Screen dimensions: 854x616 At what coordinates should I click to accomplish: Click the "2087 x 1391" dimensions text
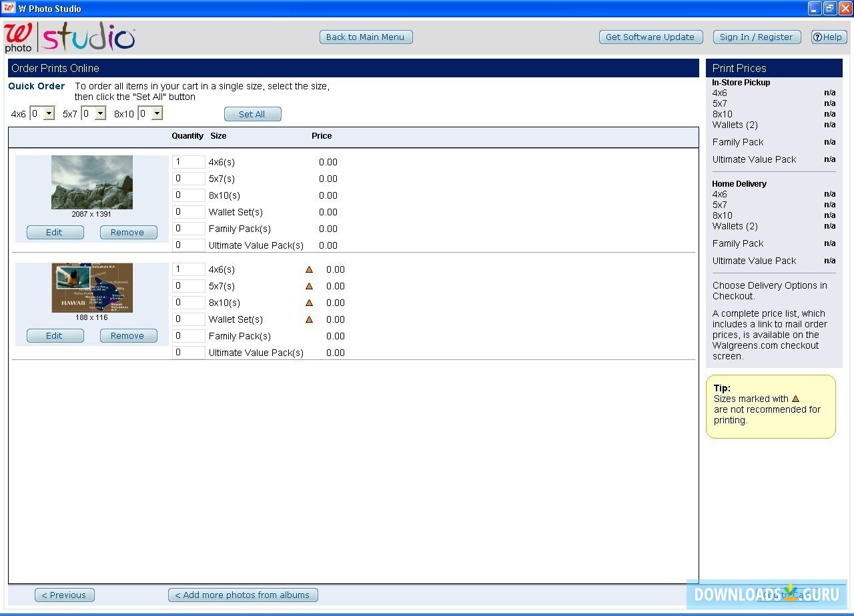tap(91, 214)
